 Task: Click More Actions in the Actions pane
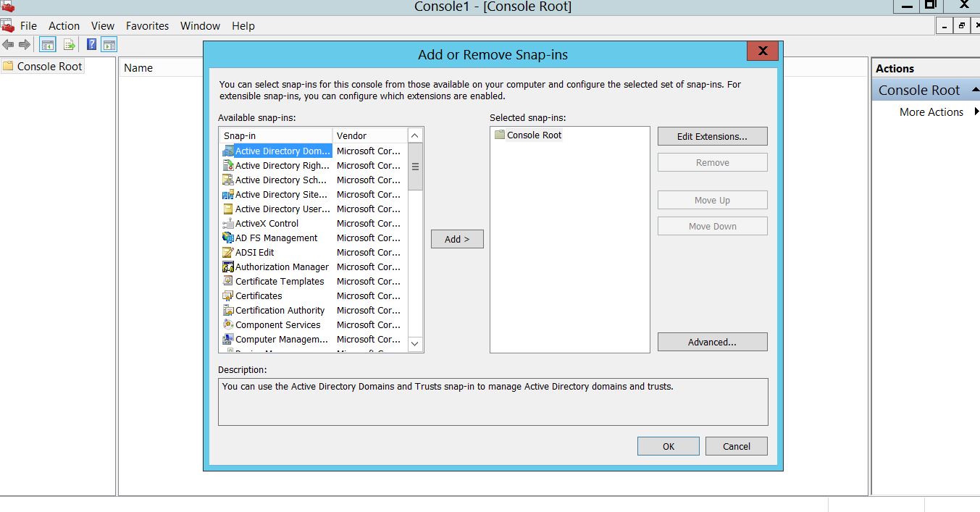click(x=931, y=112)
